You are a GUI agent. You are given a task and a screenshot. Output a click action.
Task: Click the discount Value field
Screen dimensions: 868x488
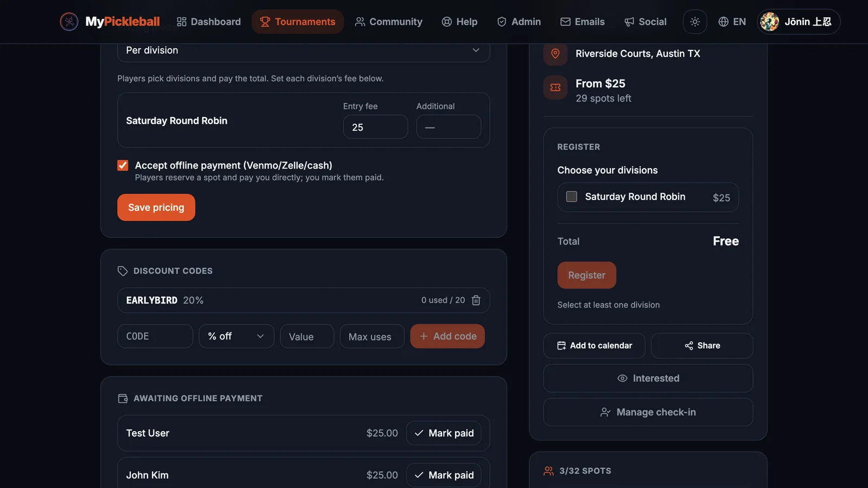coord(307,336)
